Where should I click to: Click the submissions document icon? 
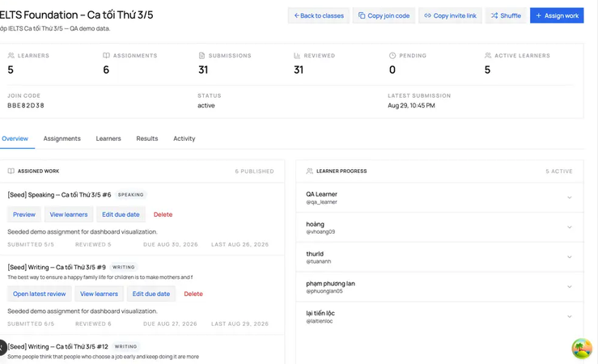[x=201, y=56]
